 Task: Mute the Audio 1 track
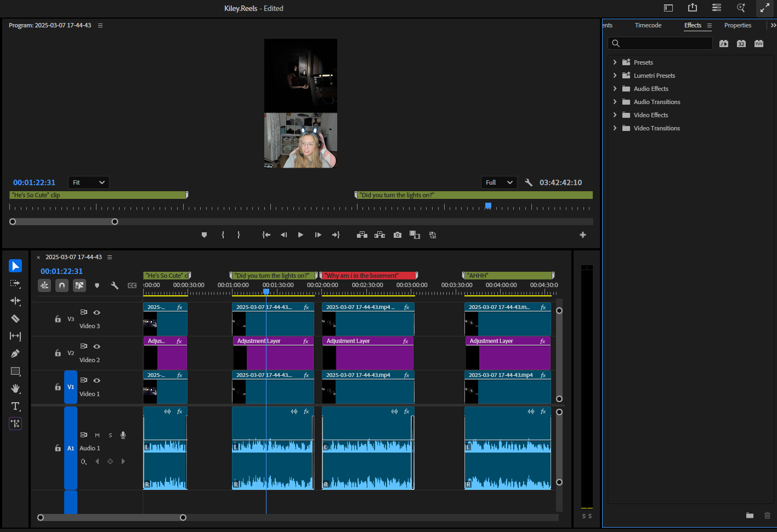(97, 435)
